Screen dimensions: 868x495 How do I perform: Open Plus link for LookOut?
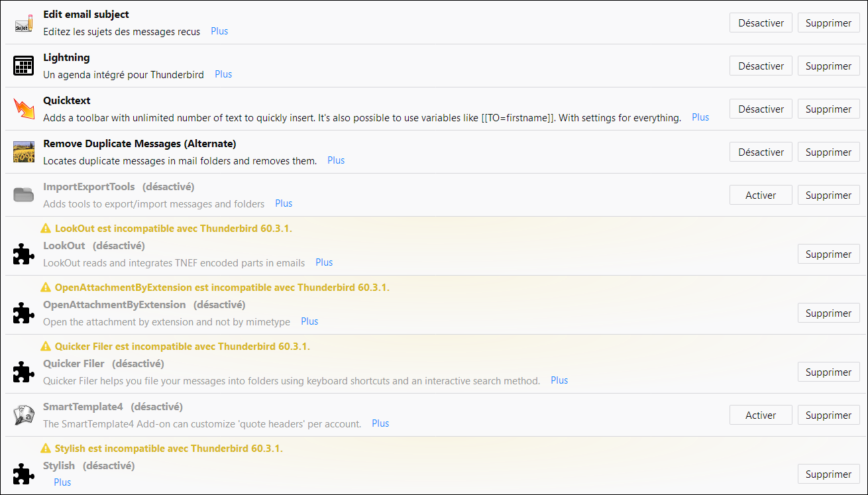(x=324, y=262)
